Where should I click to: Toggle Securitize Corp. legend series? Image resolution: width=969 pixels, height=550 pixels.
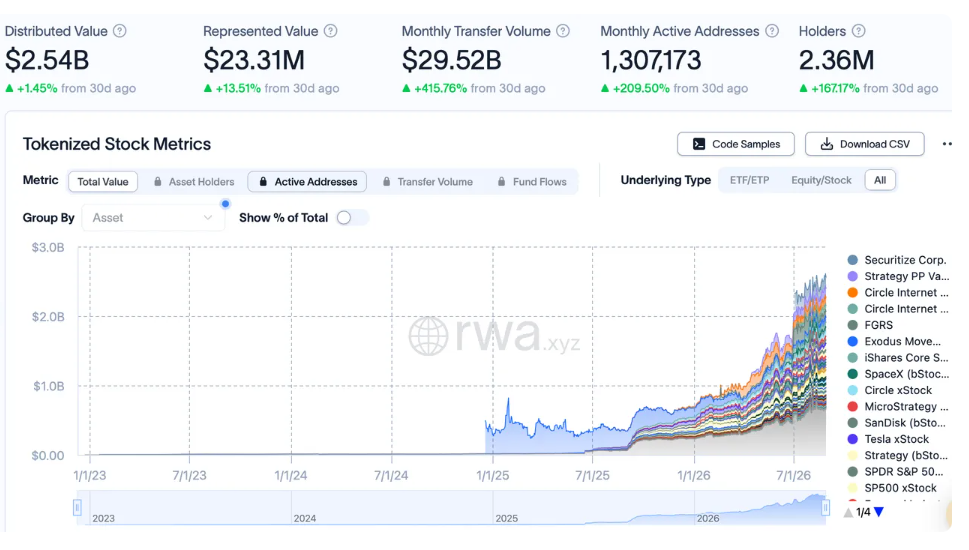tap(897, 260)
